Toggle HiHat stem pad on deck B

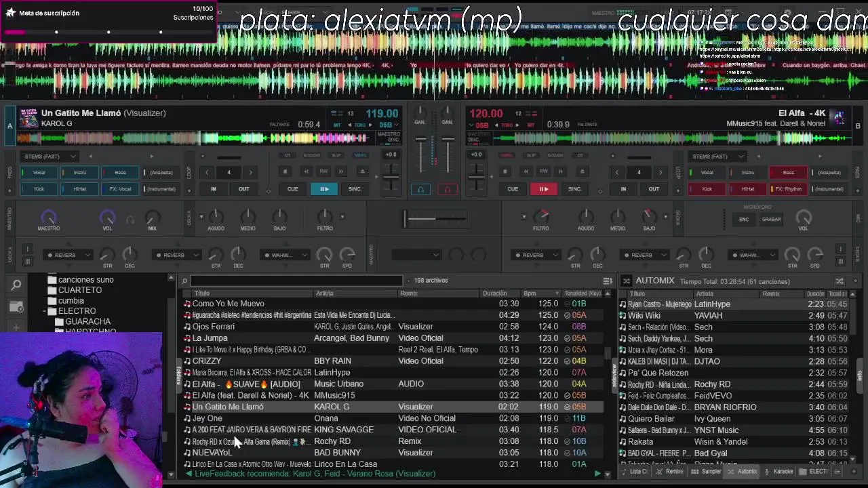click(747, 189)
